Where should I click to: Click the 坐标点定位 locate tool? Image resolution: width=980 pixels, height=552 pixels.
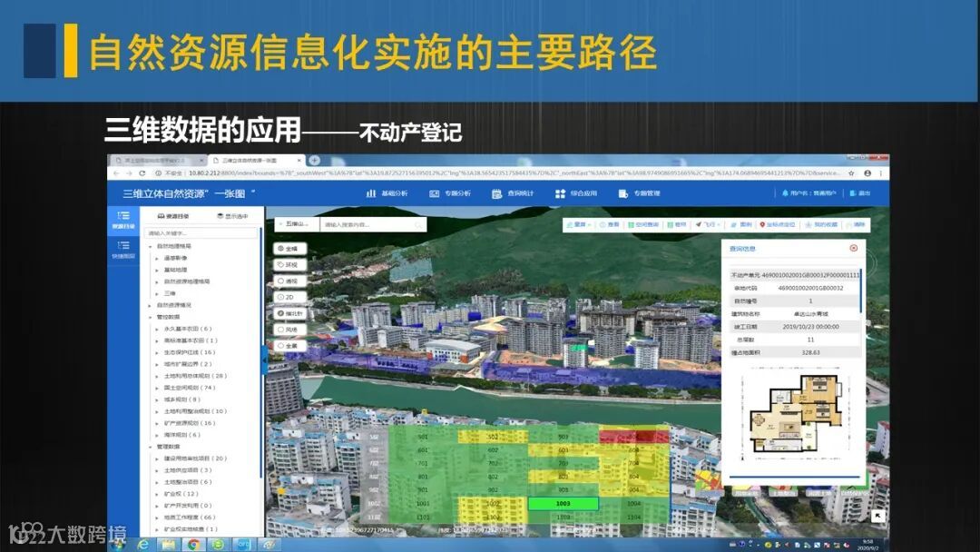point(777,224)
